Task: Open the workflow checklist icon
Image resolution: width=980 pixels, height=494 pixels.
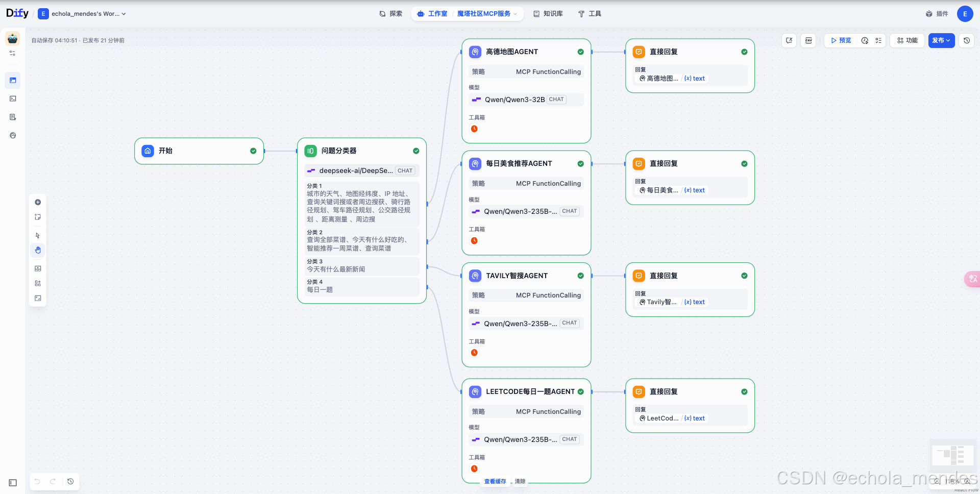Action: 878,40
